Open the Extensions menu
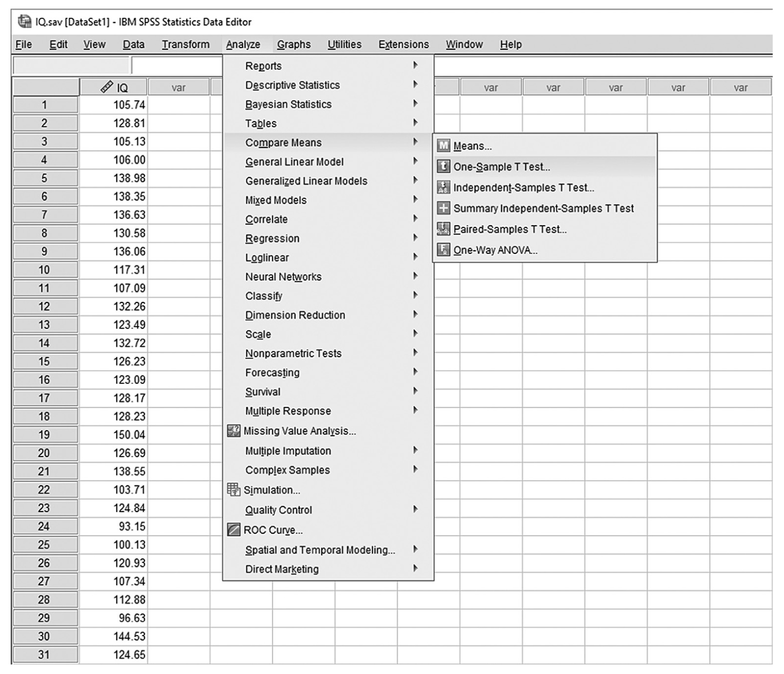The image size is (784, 674). [404, 45]
